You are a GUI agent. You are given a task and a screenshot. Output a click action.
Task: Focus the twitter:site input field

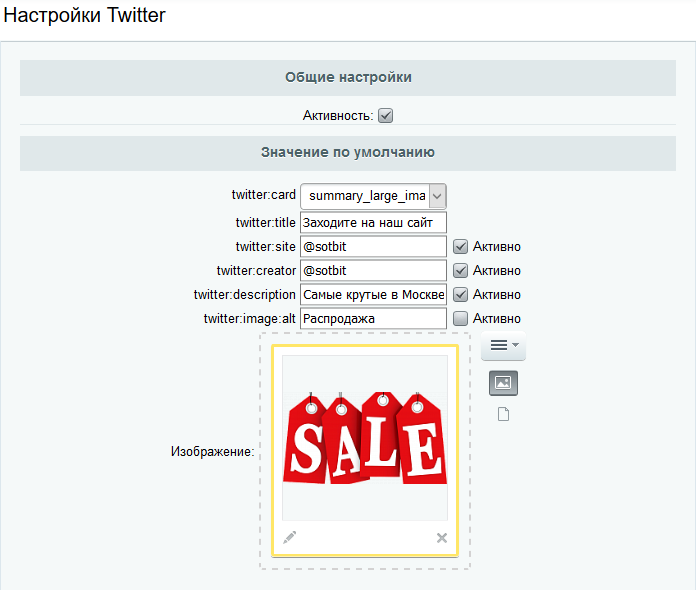pyautogui.click(x=373, y=246)
